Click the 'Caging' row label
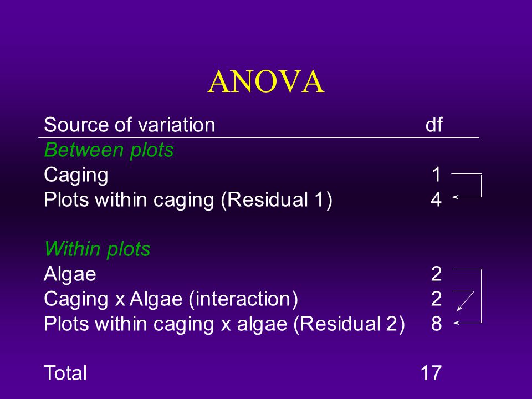This screenshot has height=399, width=532. point(76,176)
